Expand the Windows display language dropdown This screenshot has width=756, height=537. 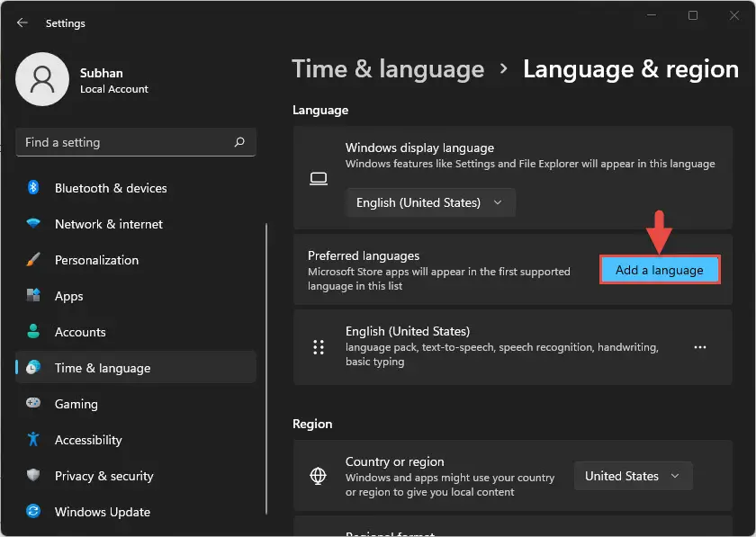click(x=430, y=202)
